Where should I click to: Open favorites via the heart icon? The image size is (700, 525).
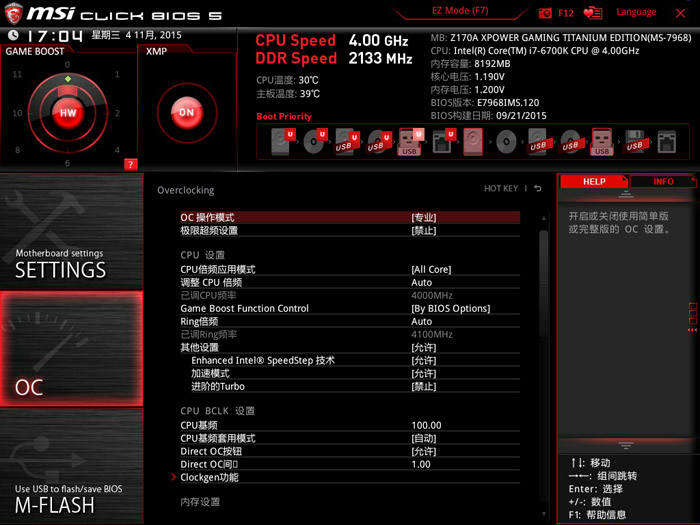593,13
